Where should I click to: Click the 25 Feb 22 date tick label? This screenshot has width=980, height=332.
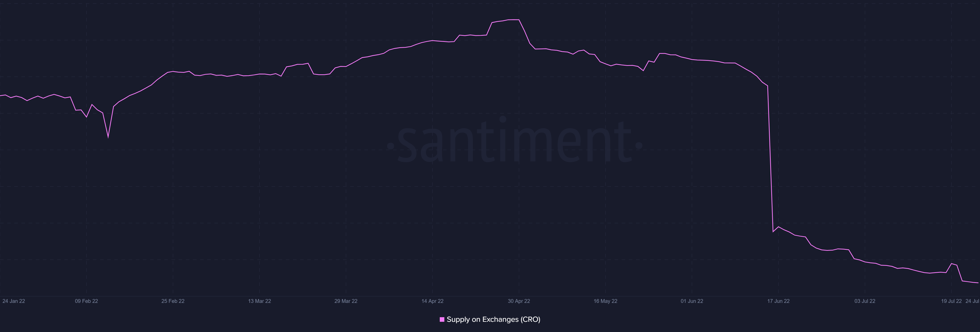[x=173, y=301]
